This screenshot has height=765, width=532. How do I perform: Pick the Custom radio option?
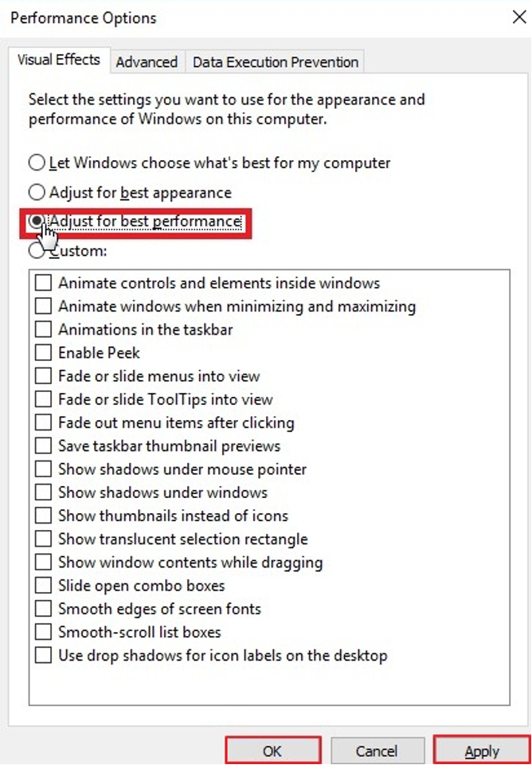(x=37, y=251)
